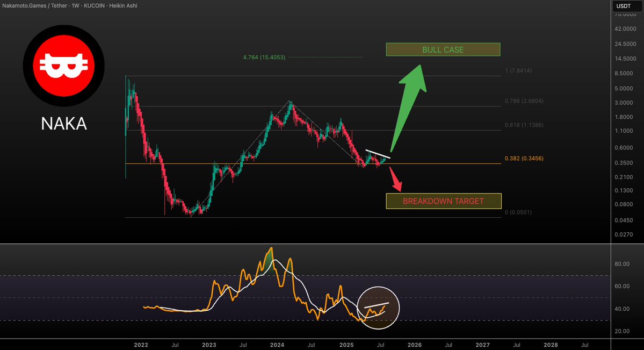Image resolution: width=644 pixels, height=350 pixels.
Task: Click the 24.5000 price axis label
Action: [626, 44]
